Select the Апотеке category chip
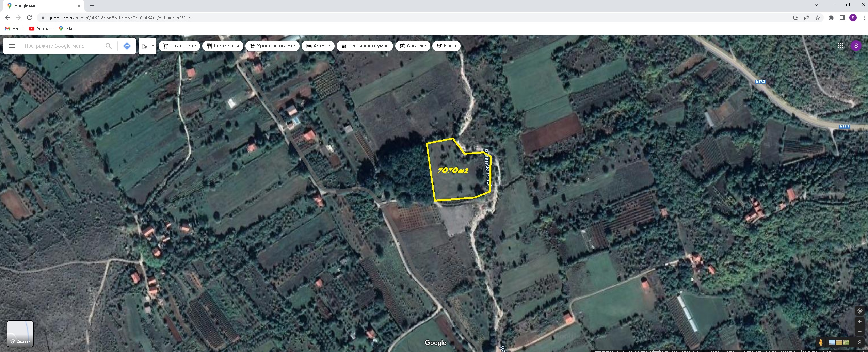Screen dimensions: 868x352 (413, 46)
